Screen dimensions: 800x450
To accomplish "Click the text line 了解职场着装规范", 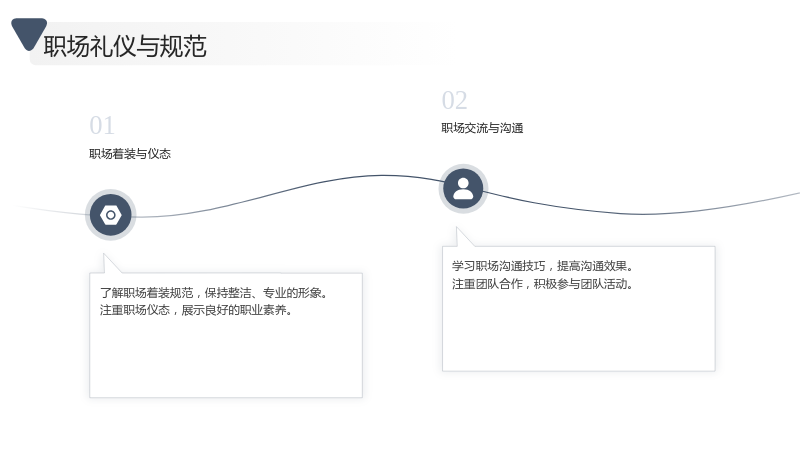I will pos(213,293).
